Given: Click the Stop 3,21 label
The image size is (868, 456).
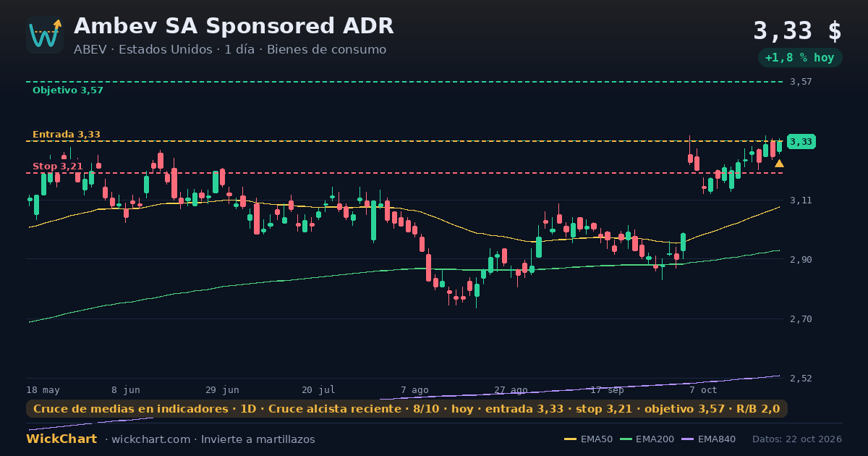Looking at the screenshot, I should [57, 166].
